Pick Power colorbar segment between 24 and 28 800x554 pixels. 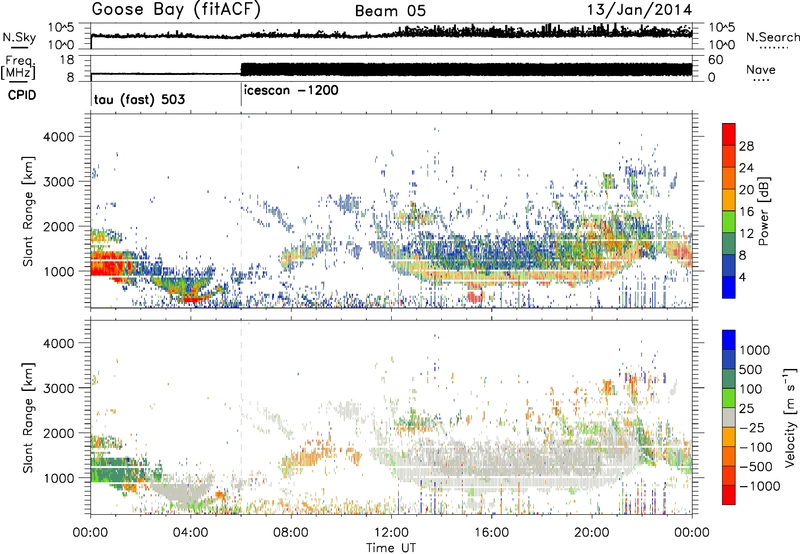click(x=729, y=156)
